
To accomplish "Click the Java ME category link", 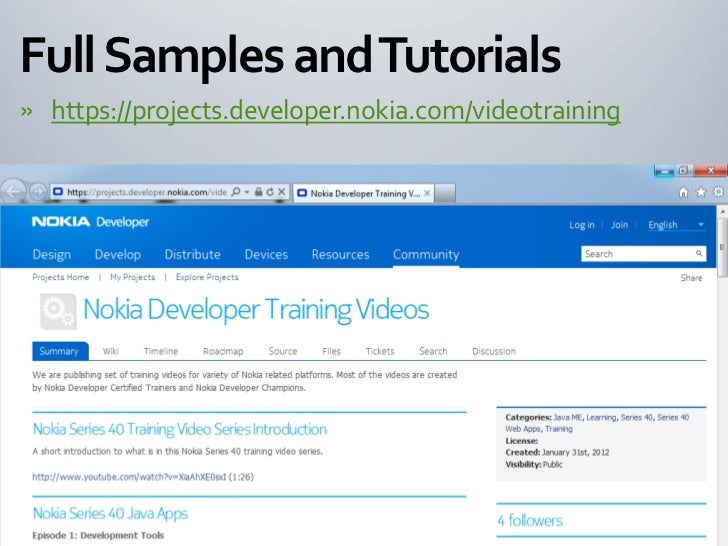I will (x=568, y=417).
